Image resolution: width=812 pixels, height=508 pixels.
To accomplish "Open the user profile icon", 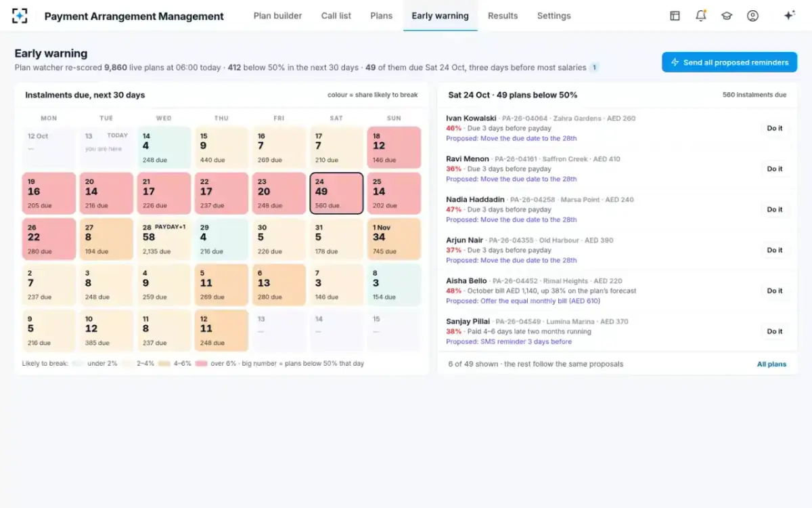I will tap(752, 16).
